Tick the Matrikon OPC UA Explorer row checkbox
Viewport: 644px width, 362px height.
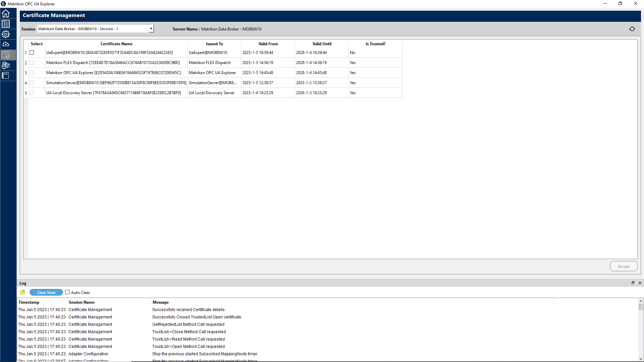[32, 73]
